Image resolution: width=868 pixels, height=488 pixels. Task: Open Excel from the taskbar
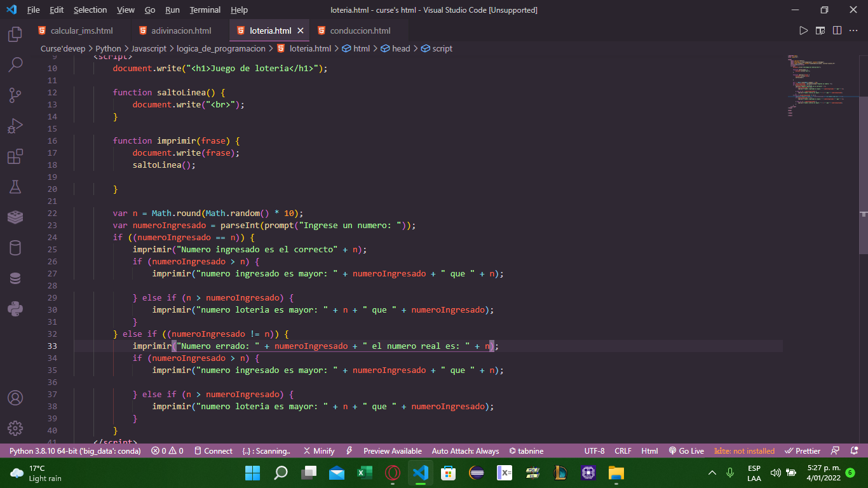[364, 473]
